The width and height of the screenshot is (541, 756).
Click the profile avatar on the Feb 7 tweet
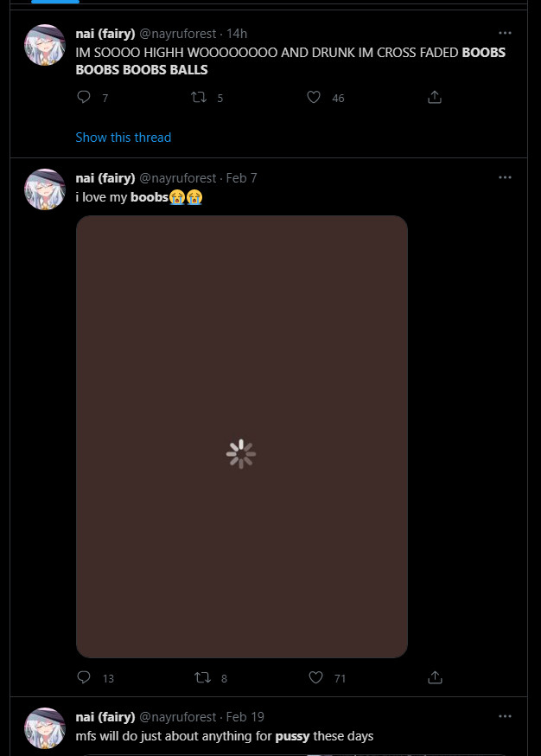pyautogui.click(x=45, y=189)
